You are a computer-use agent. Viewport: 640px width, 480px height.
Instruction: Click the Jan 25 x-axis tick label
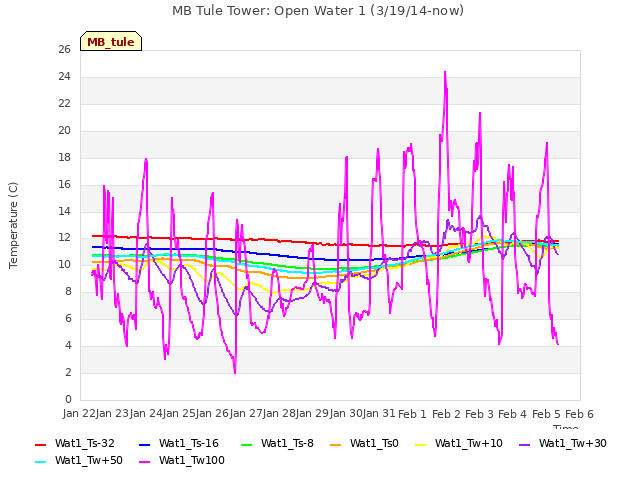[179, 413]
